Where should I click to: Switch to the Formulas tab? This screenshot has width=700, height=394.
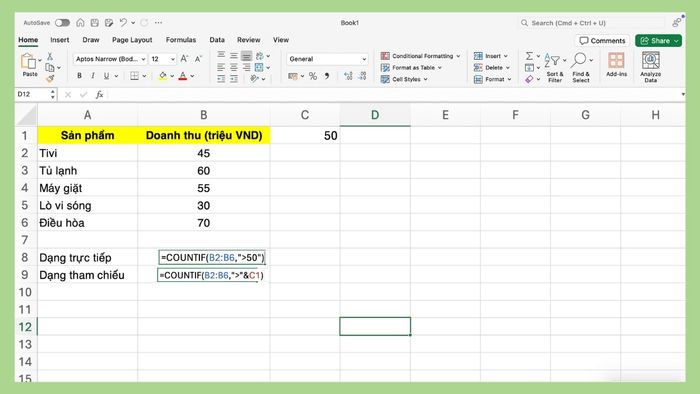(181, 40)
